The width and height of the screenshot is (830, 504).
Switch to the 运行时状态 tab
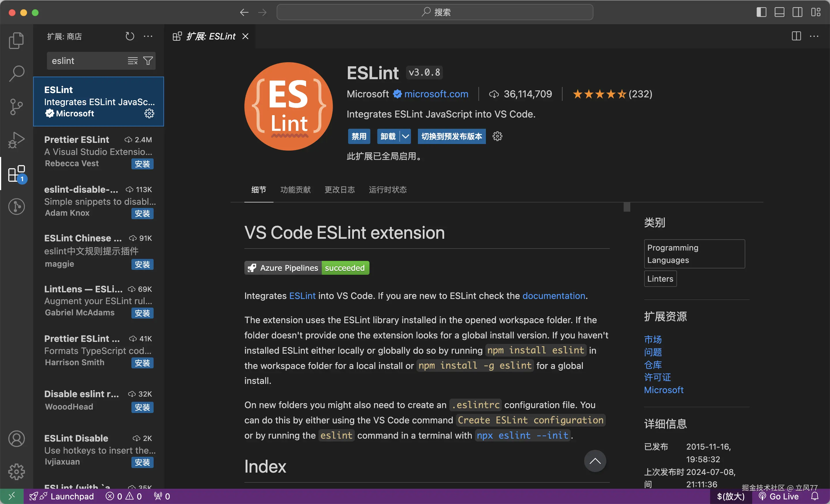pos(388,190)
